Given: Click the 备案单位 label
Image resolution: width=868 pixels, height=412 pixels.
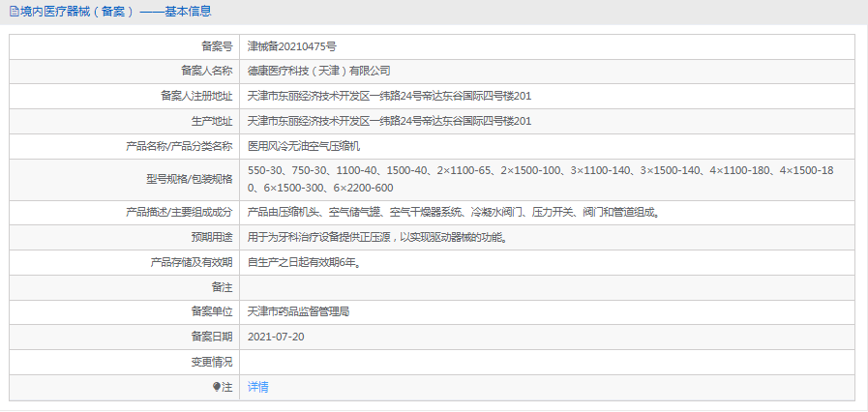Looking at the screenshot, I should (x=212, y=312).
